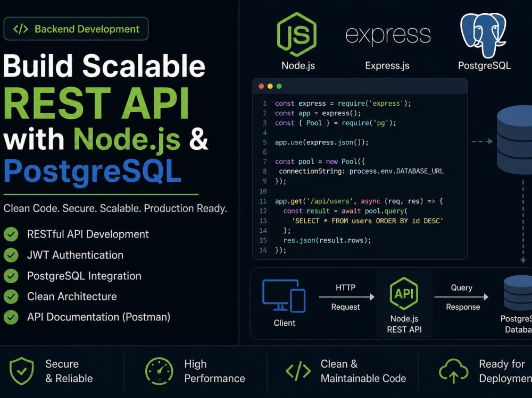Click the checkmark beside Clean Architecture
Image resolution: width=532 pixels, height=398 pixels.
click(x=11, y=297)
